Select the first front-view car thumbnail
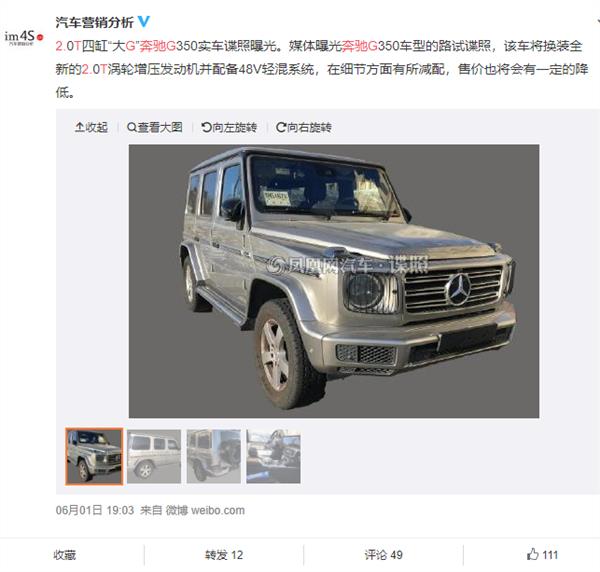This screenshot has height=572, width=600. point(94,456)
